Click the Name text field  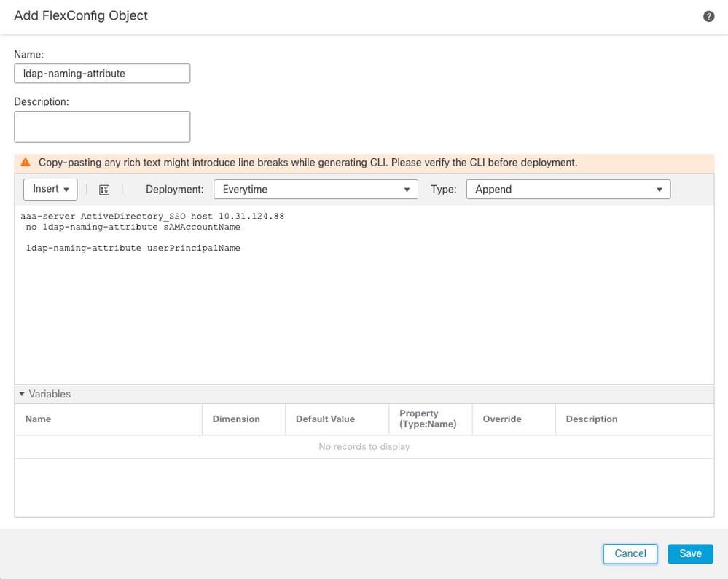coord(101,73)
